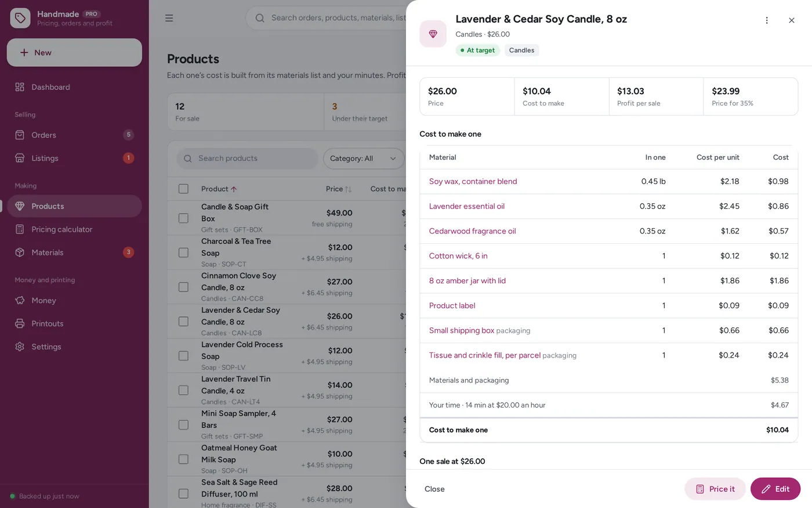Click the Edit button

tap(775, 489)
